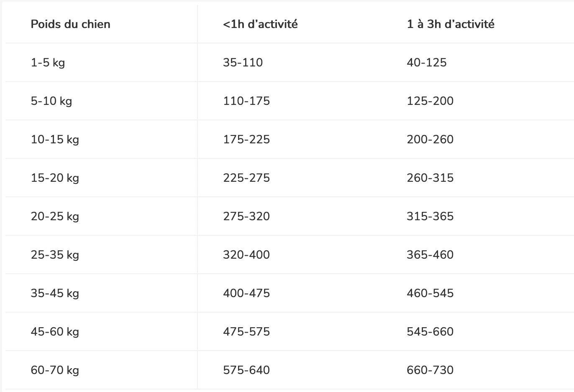Select the "275-320" table cell
574x392 pixels.
pos(246,216)
